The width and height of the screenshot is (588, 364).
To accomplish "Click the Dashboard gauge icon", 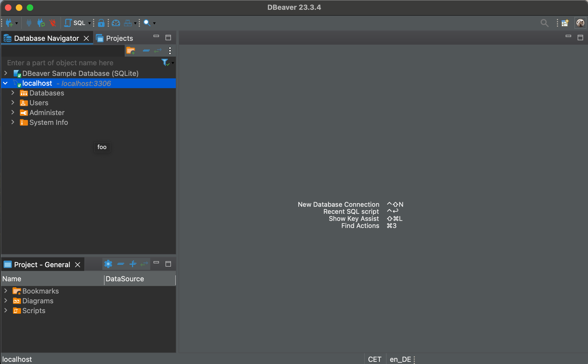I will tap(116, 23).
